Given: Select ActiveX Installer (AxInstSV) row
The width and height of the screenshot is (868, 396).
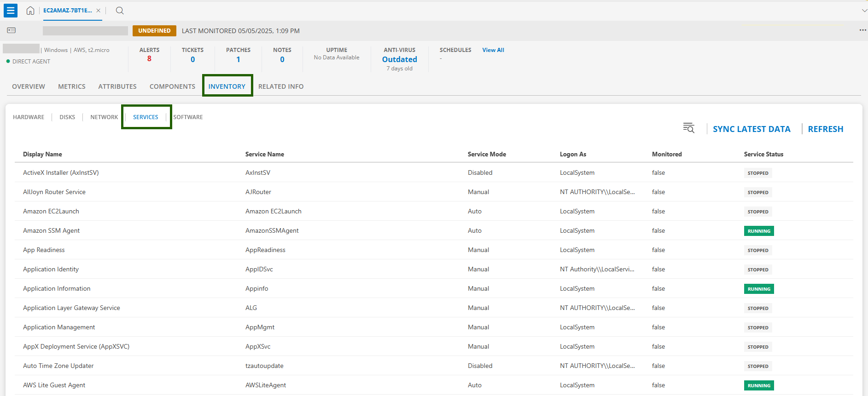Looking at the screenshot, I should click(x=434, y=172).
